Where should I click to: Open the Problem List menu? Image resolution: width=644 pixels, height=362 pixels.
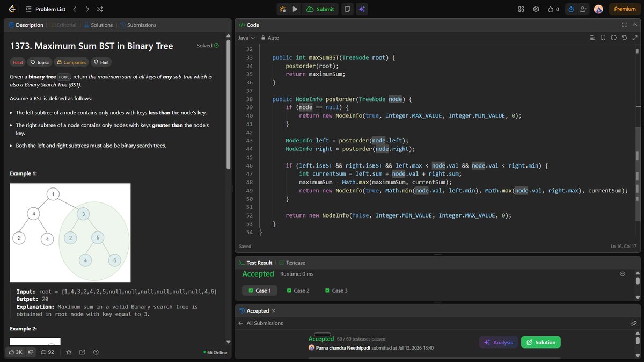(x=46, y=9)
